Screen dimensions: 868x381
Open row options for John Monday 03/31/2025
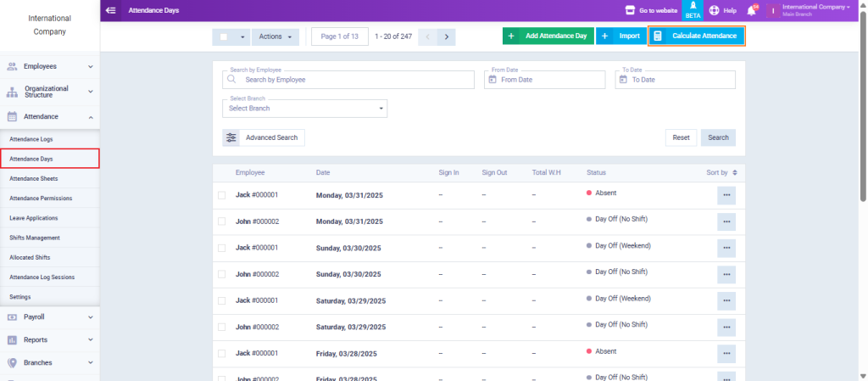[x=726, y=222]
